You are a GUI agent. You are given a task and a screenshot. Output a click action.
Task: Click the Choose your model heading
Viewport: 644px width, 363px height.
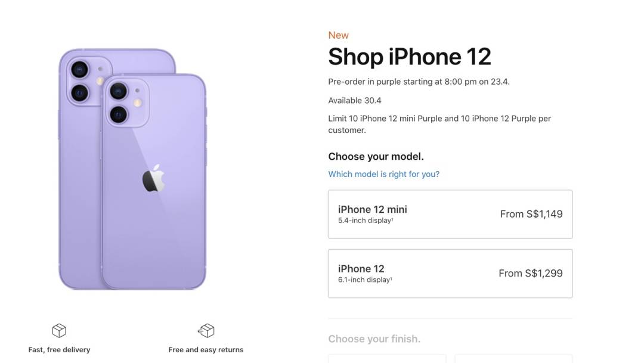375,156
